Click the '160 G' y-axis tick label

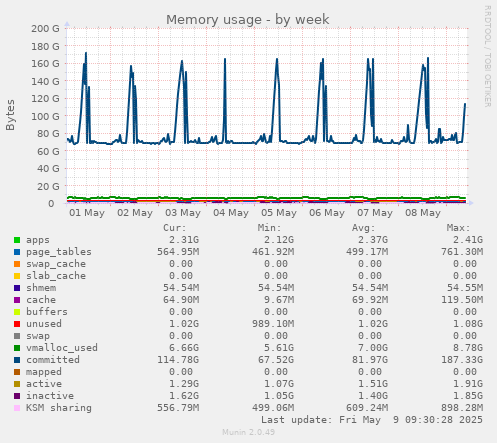[45, 64]
